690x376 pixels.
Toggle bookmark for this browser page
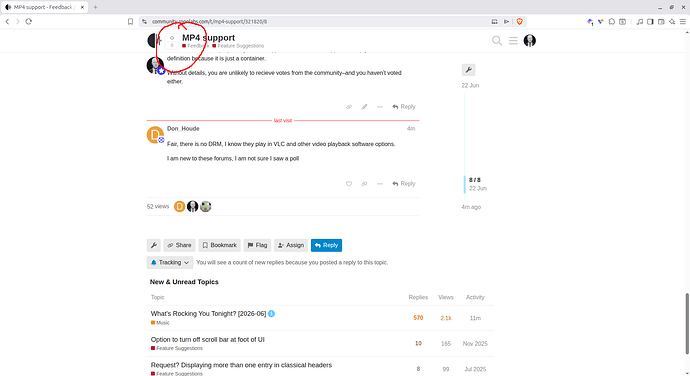click(130, 22)
